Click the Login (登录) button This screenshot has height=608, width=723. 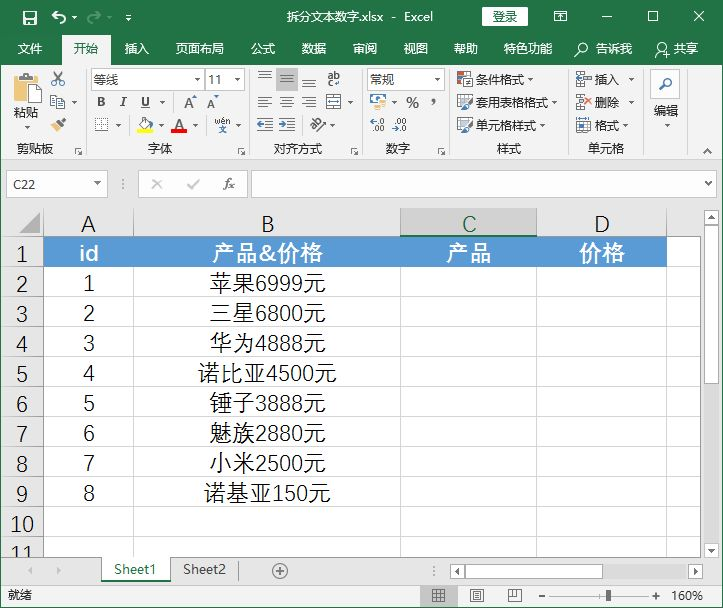tap(504, 17)
